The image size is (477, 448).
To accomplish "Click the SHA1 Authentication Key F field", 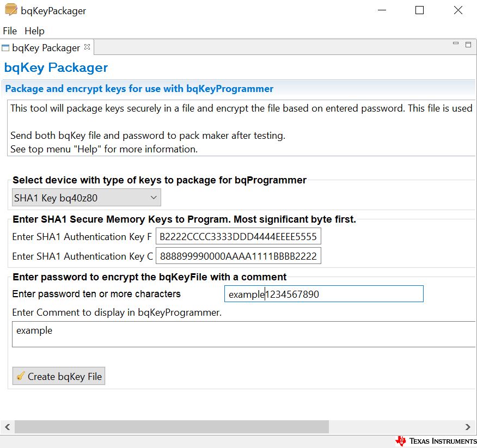I will (x=238, y=237).
